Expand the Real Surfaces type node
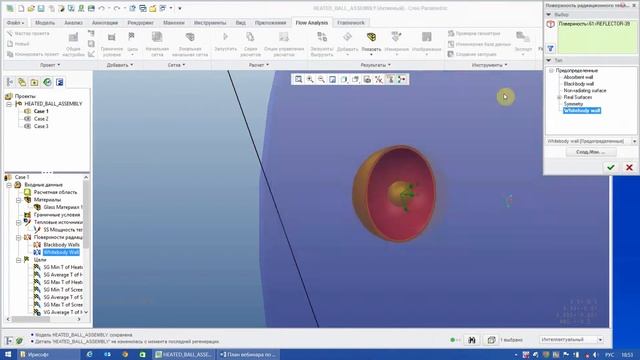The width and height of the screenshot is (640, 360). (x=559, y=98)
